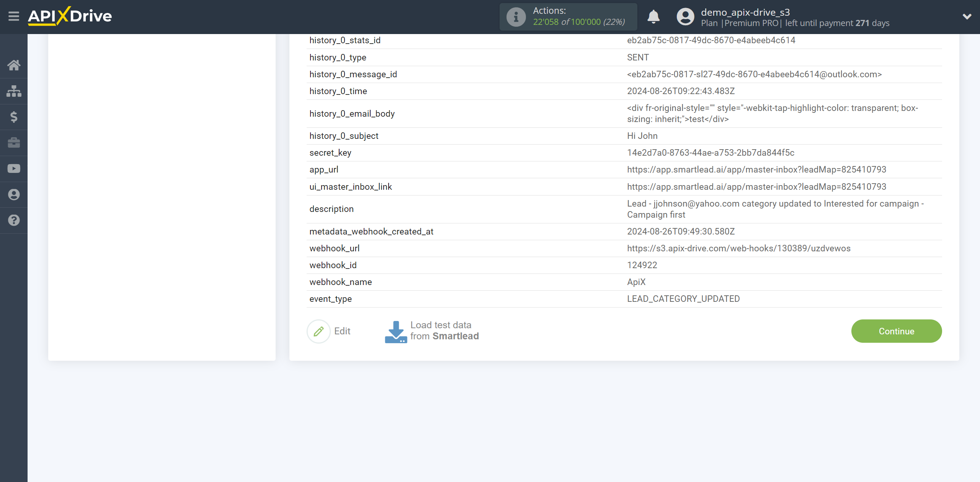Open the YouTube video sidebar icon

14,169
